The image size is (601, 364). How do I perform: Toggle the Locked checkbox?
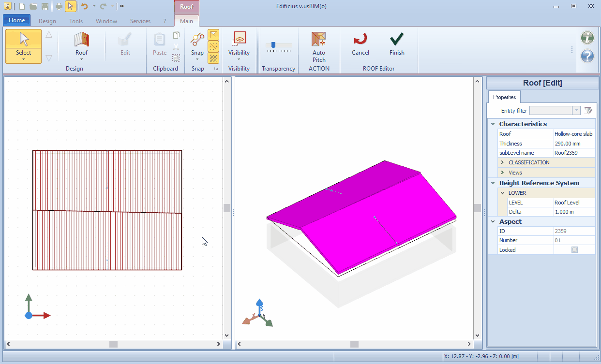(x=574, y=250)
